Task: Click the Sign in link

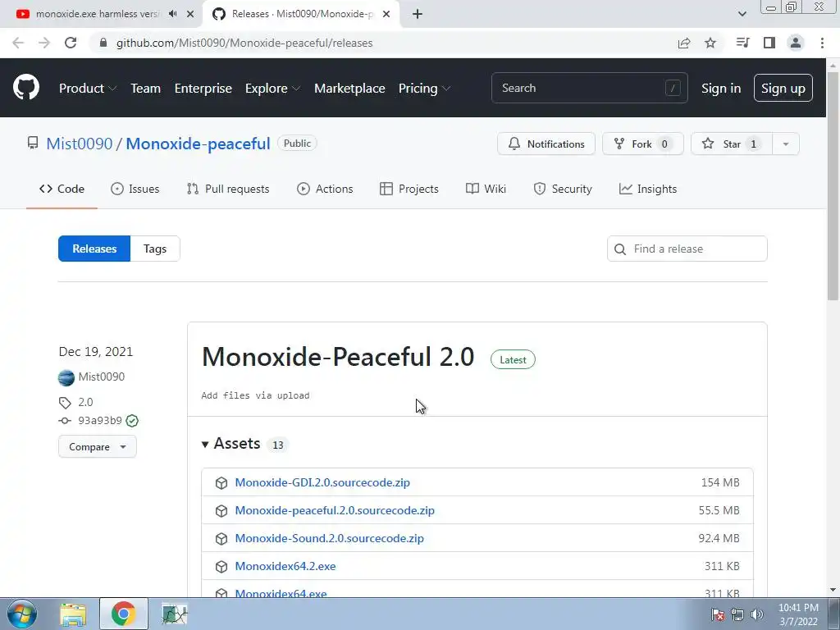Action: [x=721, y=88]
